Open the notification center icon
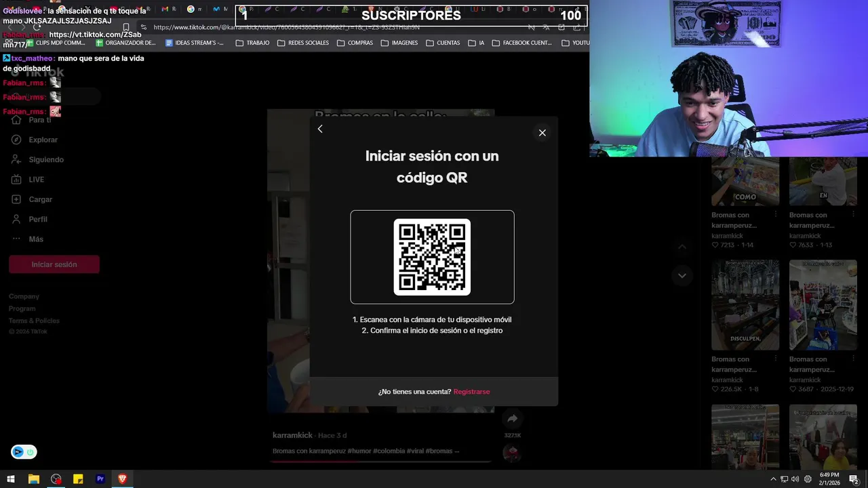The height and width of the screenshot is (488, 868). [854, 479]
